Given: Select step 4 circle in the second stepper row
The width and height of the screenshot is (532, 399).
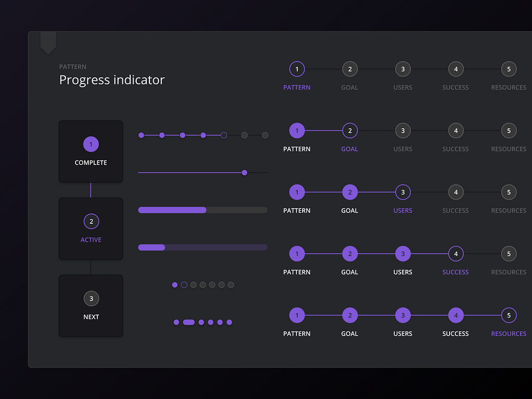Looking at the screenshot, I should click(455, 130).
